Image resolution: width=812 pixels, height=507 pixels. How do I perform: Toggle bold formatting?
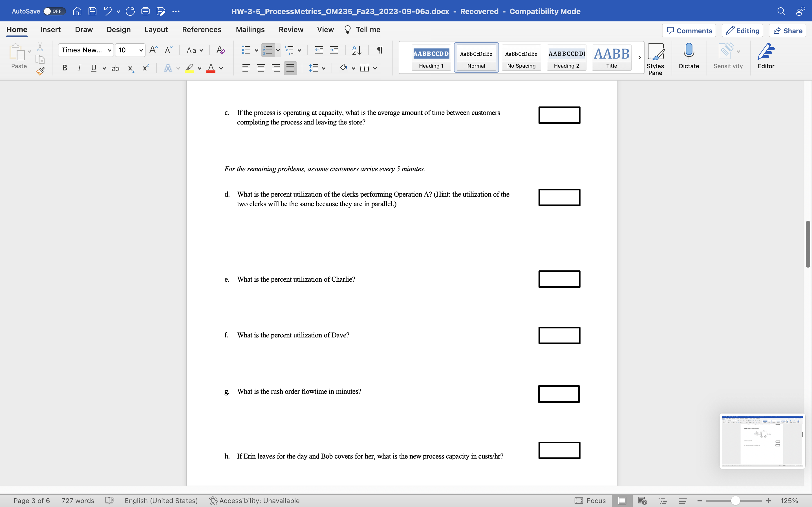click(x=64, y=68)
